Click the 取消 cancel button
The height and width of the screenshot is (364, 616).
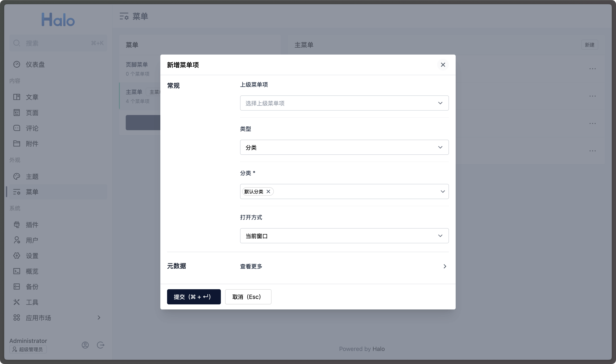pyautogui.click(x=248, y=297)
